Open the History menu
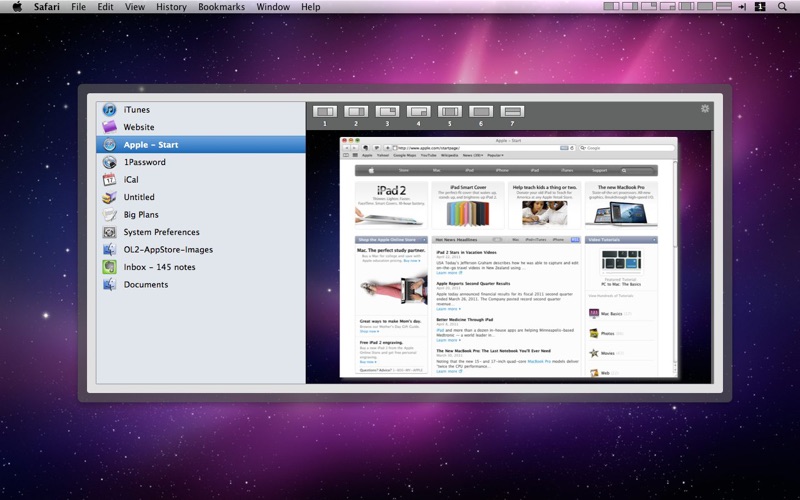Viewport: 800px width, 500px height. (171, 7)
